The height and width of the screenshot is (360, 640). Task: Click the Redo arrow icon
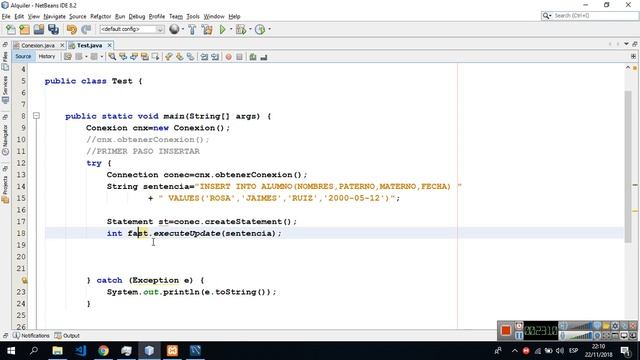pyautogui.click(x=86, y=29)
